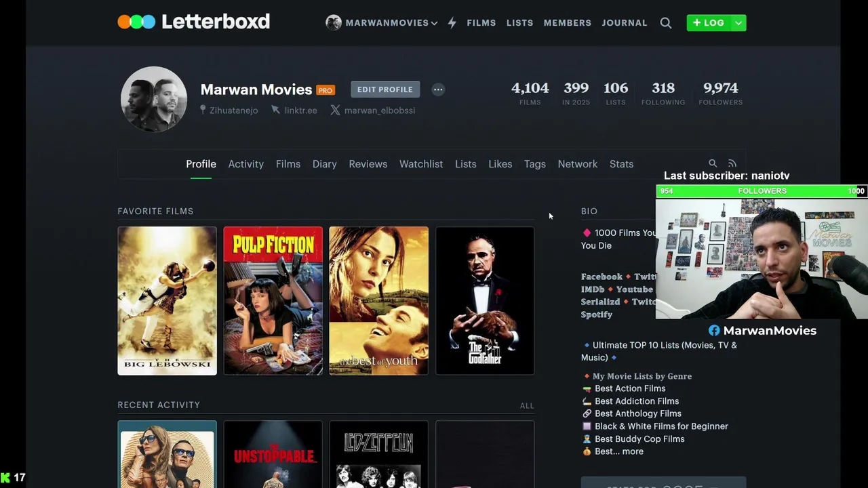Click the search icon in profile tab bar
Screen dimensions: 868x488
[x=713, y=163]
